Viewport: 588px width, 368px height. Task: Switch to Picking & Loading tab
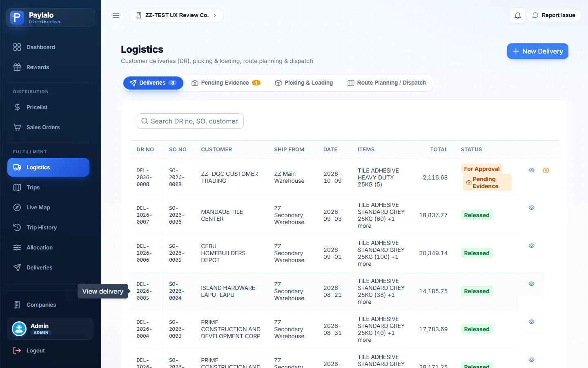pyautogui.click(x=304, y=83)
